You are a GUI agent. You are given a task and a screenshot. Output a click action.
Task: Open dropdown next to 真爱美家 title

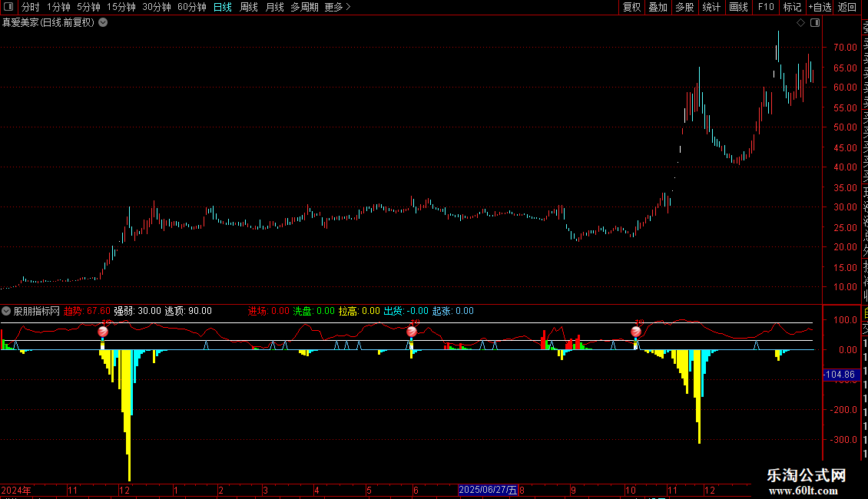click(x=103, y=23)
